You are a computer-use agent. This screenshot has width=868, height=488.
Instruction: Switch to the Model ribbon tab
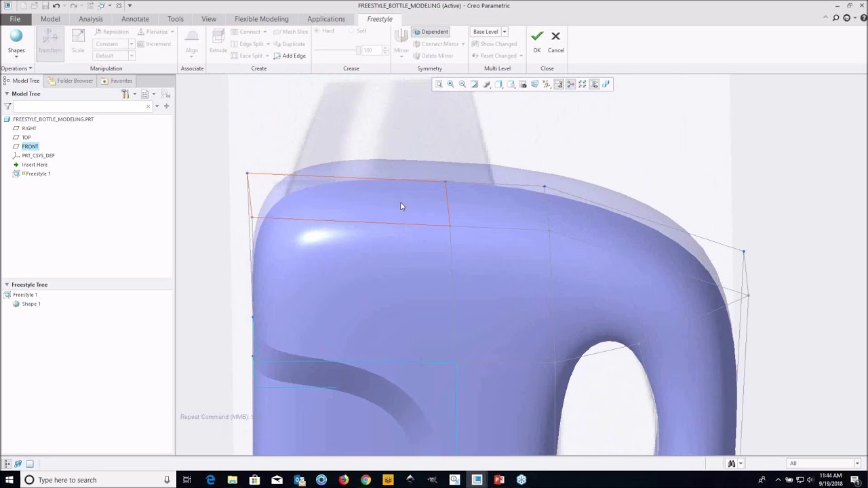click(x=50, y=19)
